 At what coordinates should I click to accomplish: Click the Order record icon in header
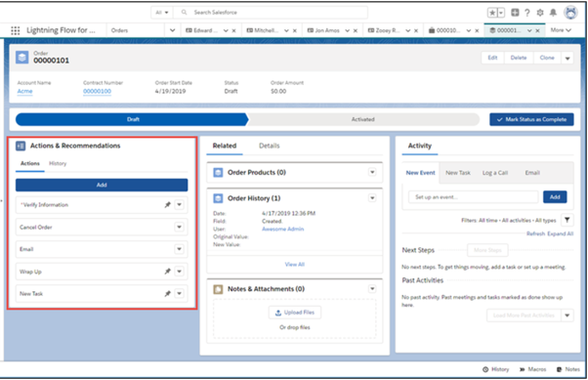click(x=22, y=58)
